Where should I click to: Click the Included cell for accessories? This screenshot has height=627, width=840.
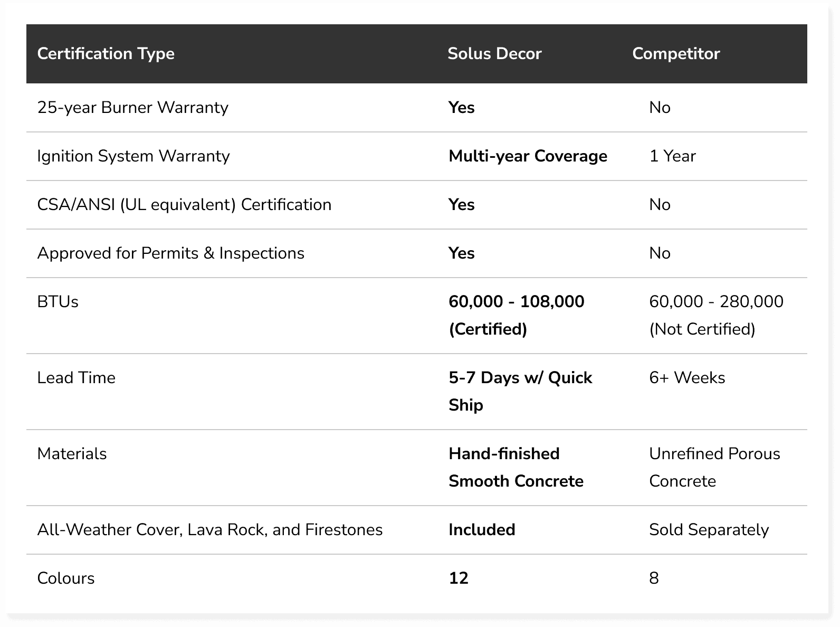482,530
